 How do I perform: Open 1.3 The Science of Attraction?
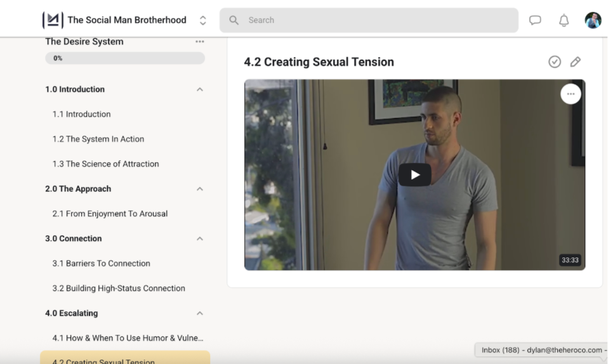click(x=105, y=164)
